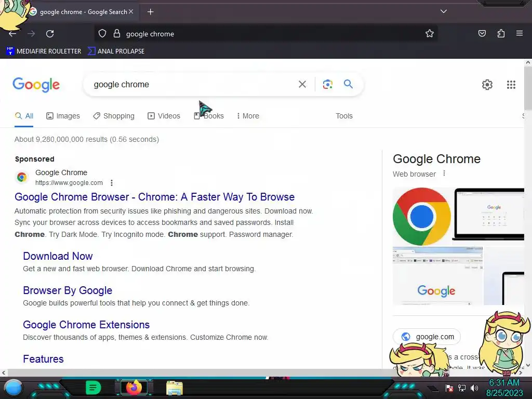The height and width of the screenshot is (399, 532).
Task: Switch to the Images tab
Action: pyautogui.click(x=63, y=116)
